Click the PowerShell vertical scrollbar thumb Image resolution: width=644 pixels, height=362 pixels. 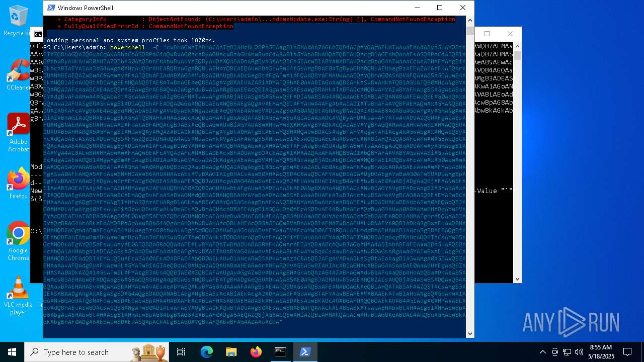(470, 31)
